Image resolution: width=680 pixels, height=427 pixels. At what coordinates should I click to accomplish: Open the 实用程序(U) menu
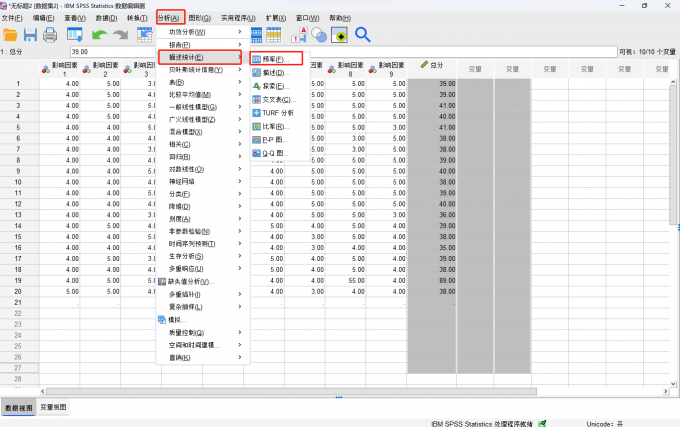pyautogui.click(x=238, y=18)
